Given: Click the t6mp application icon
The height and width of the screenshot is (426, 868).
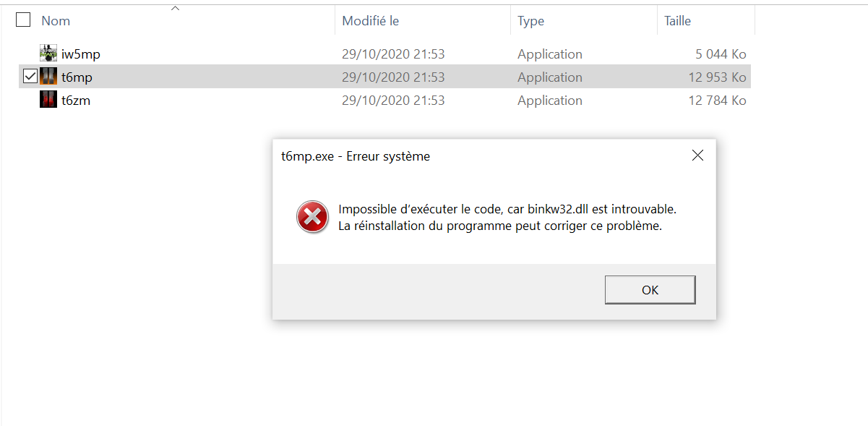Looking at the screenshot, I should 48,77.
